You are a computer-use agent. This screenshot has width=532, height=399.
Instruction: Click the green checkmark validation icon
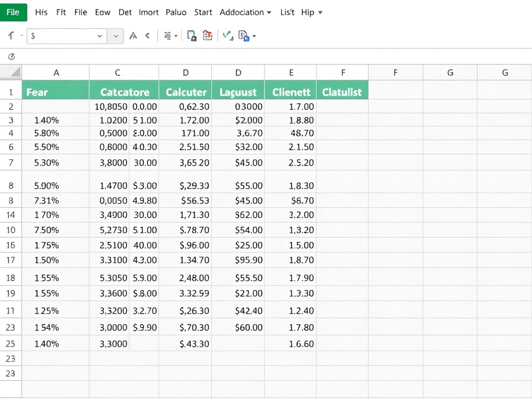(x=227, y=35)
